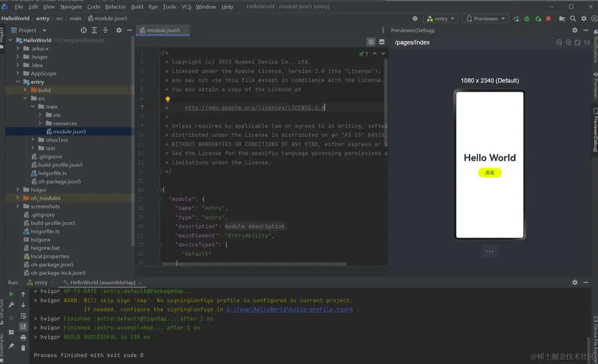Collapse the entry folder in Project tree

click(x=18, y=82)
